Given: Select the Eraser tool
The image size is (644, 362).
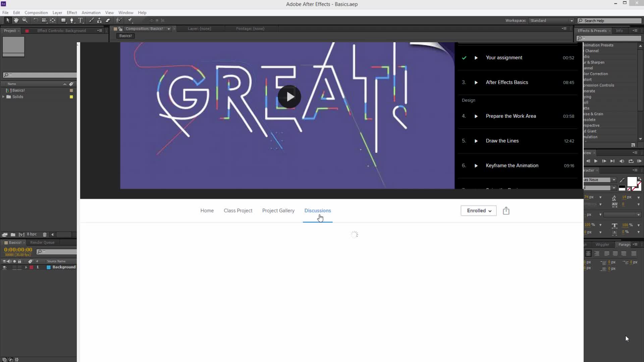Looking at the screenshot, I should (108, 20).
